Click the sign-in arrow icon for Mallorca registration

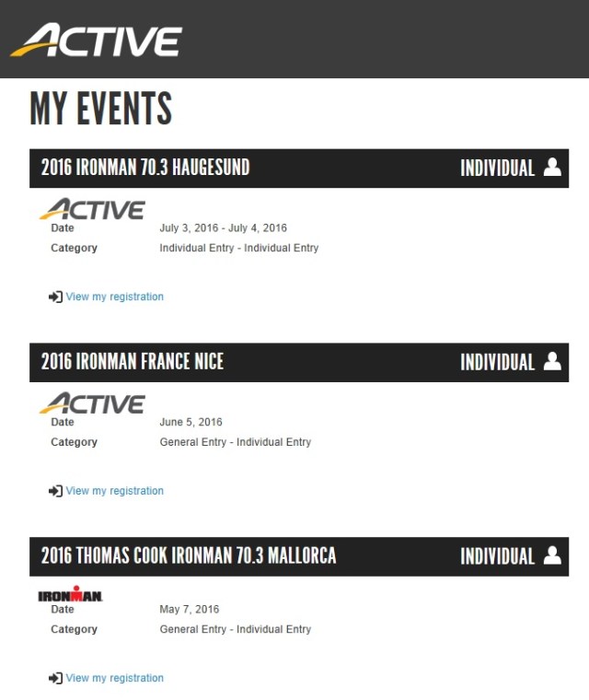click(55, 678)
